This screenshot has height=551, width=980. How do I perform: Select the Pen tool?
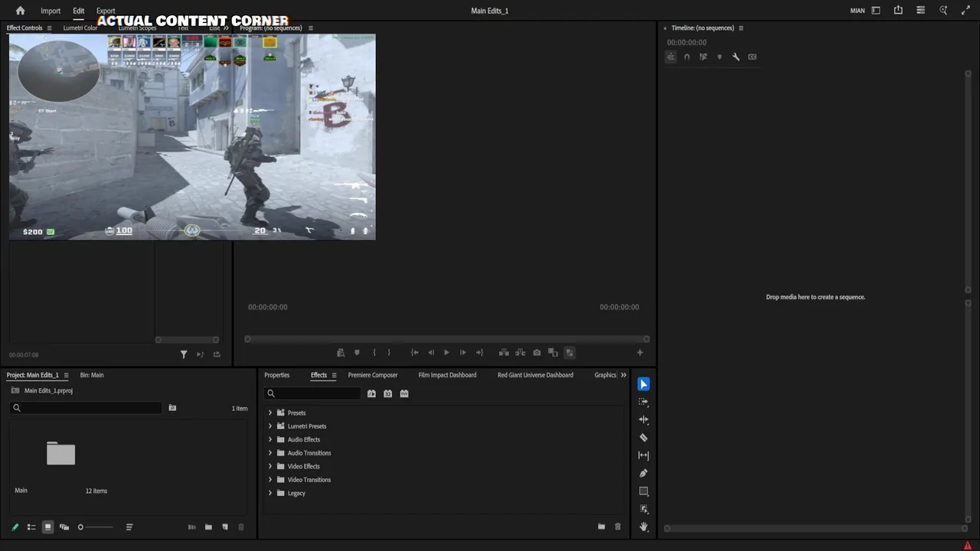pos(643,473)
